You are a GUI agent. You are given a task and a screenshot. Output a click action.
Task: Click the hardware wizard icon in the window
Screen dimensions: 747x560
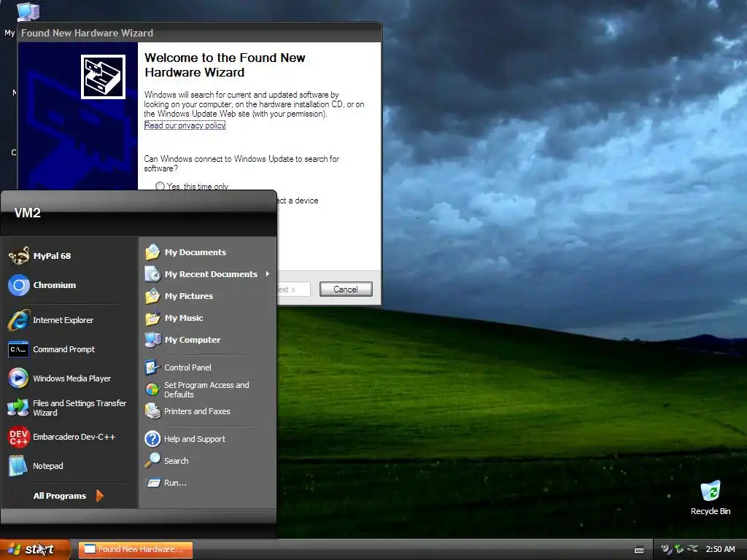coord(103,77)
